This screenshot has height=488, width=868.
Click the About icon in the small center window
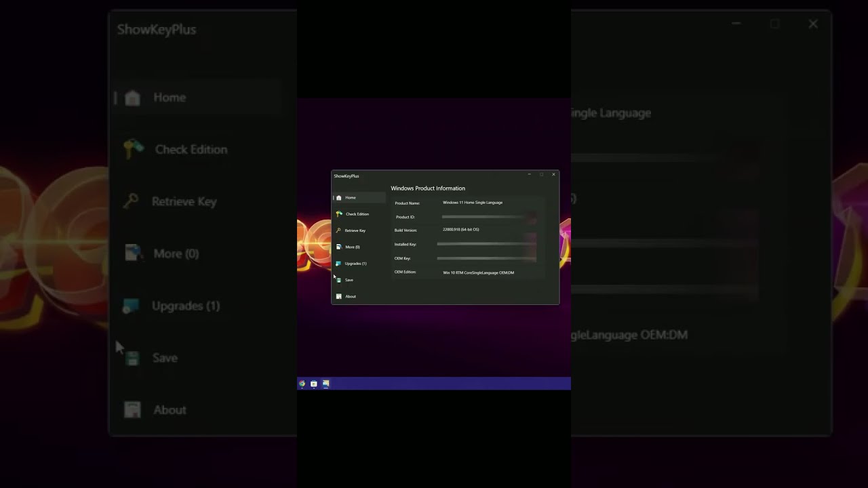339,296
